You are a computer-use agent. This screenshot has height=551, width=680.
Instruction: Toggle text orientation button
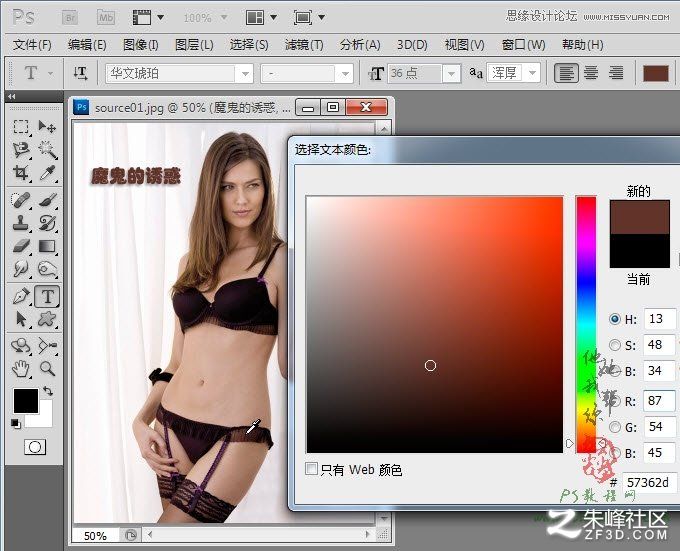pos(81,73)
